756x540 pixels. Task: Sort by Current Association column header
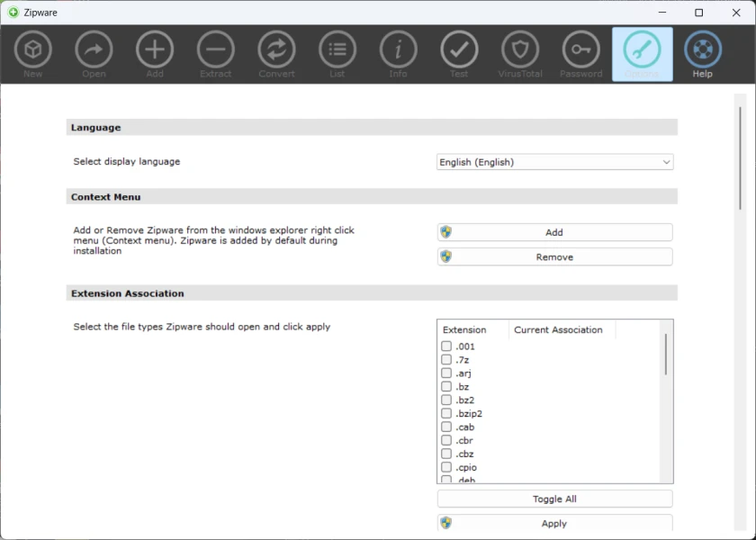[558, 330]
